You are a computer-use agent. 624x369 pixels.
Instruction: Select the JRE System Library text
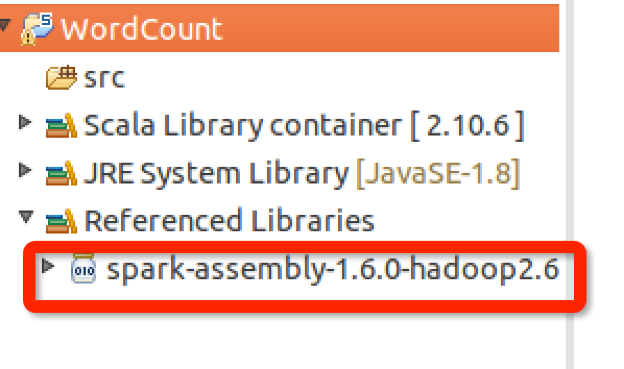216,174
